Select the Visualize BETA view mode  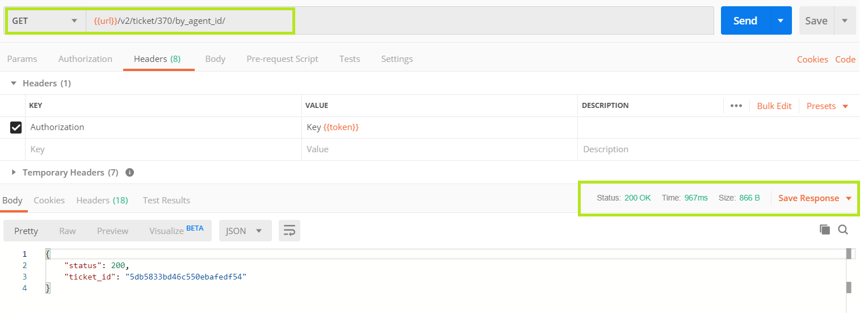point(176,231)
